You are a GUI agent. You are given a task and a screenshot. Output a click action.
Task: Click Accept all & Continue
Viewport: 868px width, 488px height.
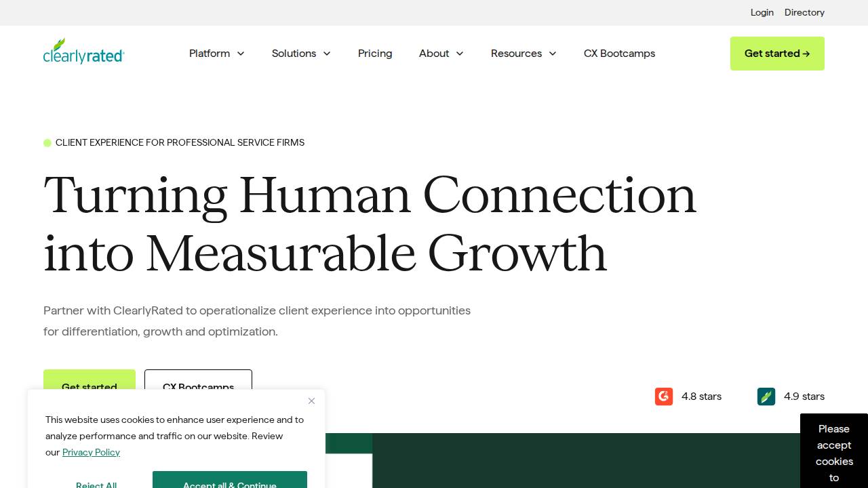[x=230, y=485]
